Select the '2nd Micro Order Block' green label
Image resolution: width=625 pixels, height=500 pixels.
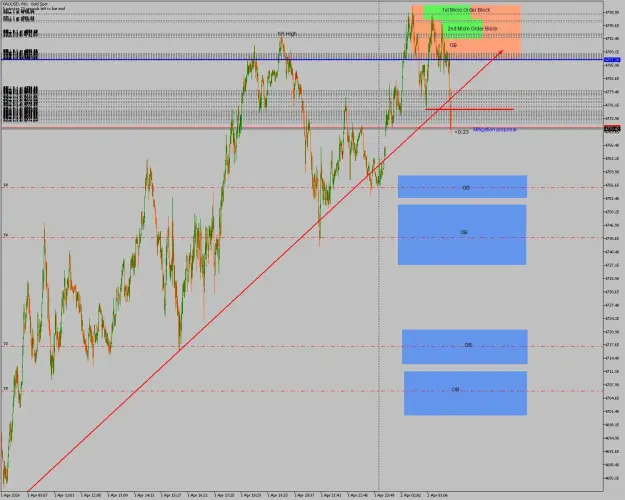472,29
